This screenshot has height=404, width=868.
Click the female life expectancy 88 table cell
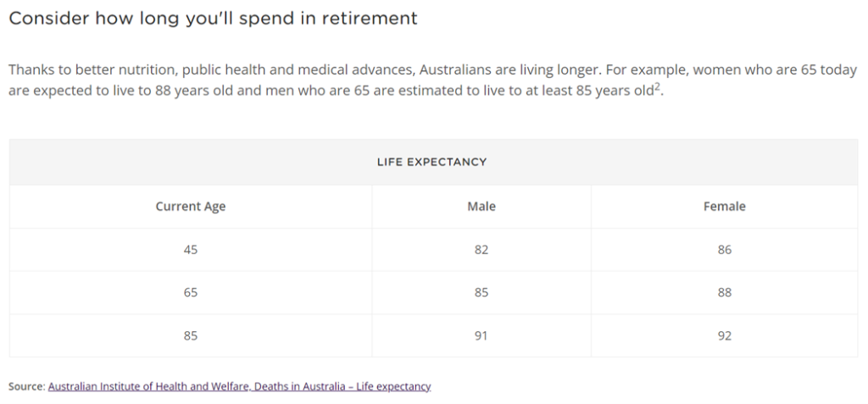click(x=725, y=292)
